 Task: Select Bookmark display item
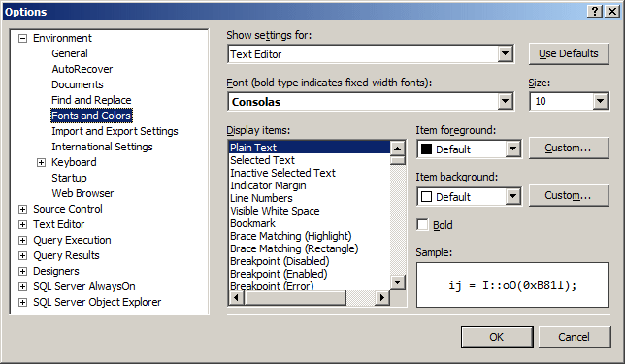coord(310,223)
